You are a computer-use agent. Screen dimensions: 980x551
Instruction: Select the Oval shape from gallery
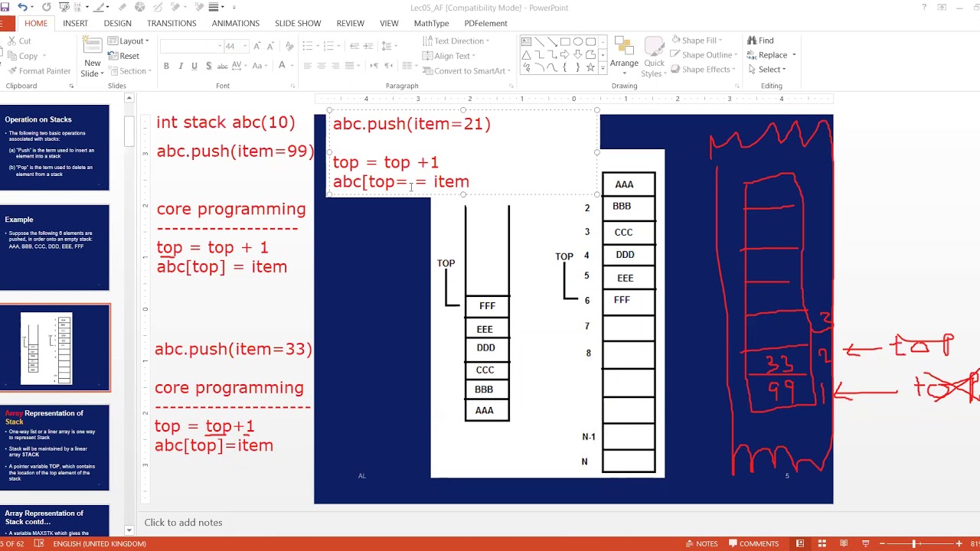(578, 42)
